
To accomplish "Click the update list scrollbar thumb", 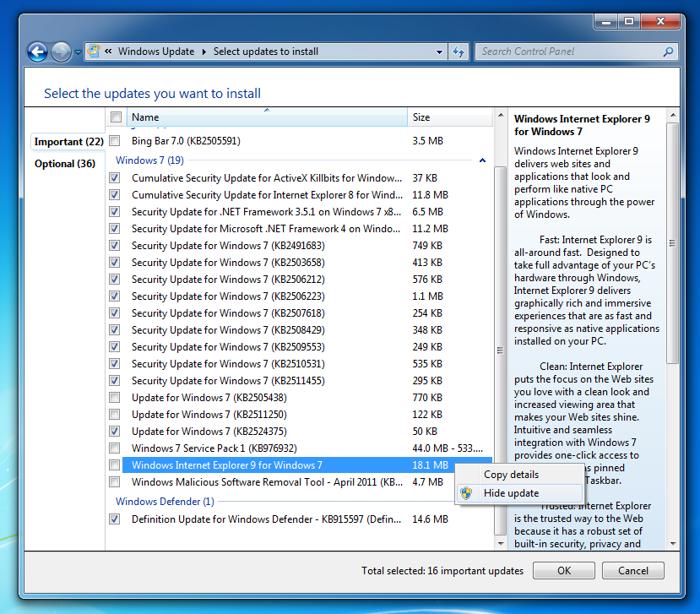I will point(501,350).
